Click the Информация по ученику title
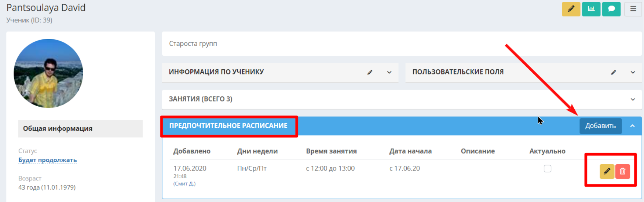Screen dimensions: 644x202 [x=216, y=72]
